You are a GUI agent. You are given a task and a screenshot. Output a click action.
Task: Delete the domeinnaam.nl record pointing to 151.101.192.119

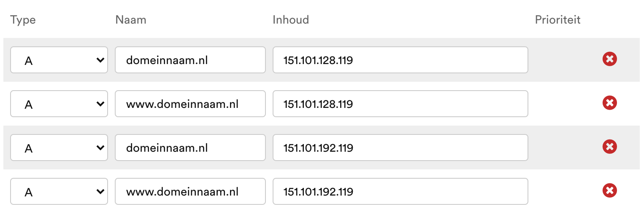[x=609, y=147]
